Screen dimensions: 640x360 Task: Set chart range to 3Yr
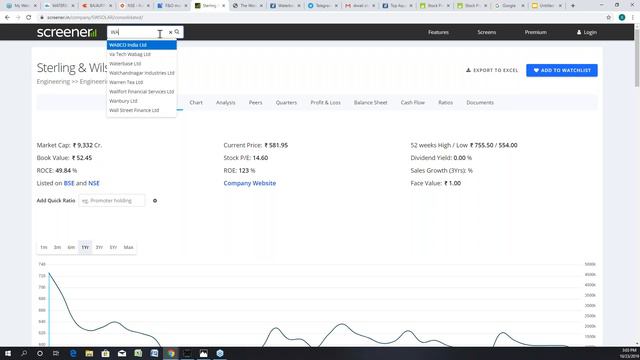pyautogui.click(x=99, y=247)
